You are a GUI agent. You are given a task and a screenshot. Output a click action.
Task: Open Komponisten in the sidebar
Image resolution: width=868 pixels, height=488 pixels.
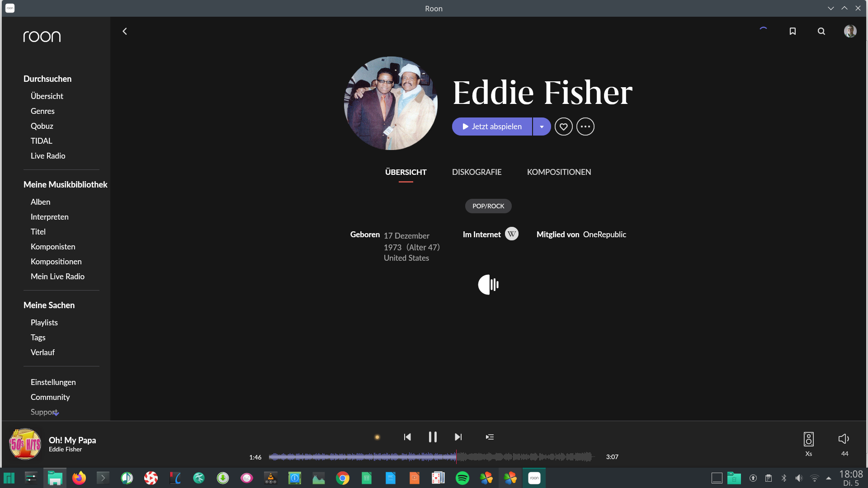coord(53,247)
